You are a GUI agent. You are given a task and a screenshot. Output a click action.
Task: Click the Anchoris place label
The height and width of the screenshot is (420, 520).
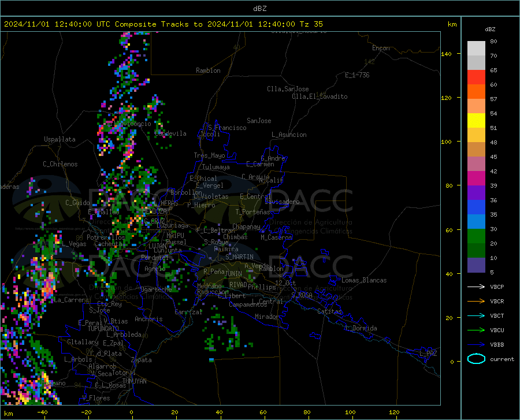[148, 319]
